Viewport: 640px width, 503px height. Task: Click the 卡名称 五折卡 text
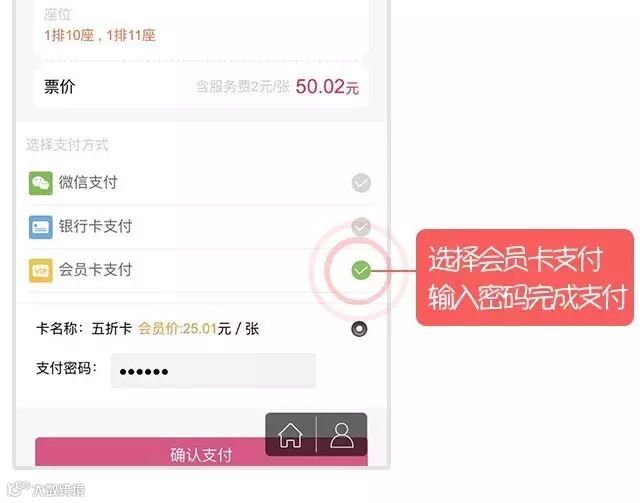84,328
